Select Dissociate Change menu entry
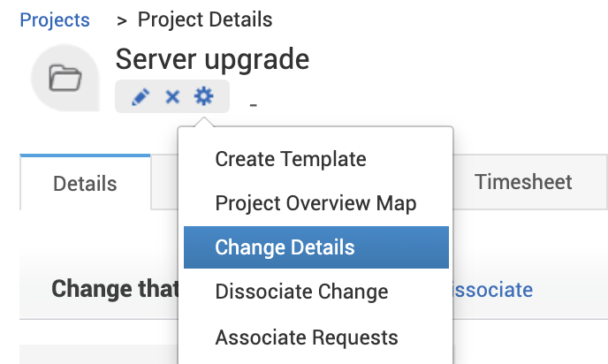This screenshot has height=364, width=608. (x=301, y=292)
